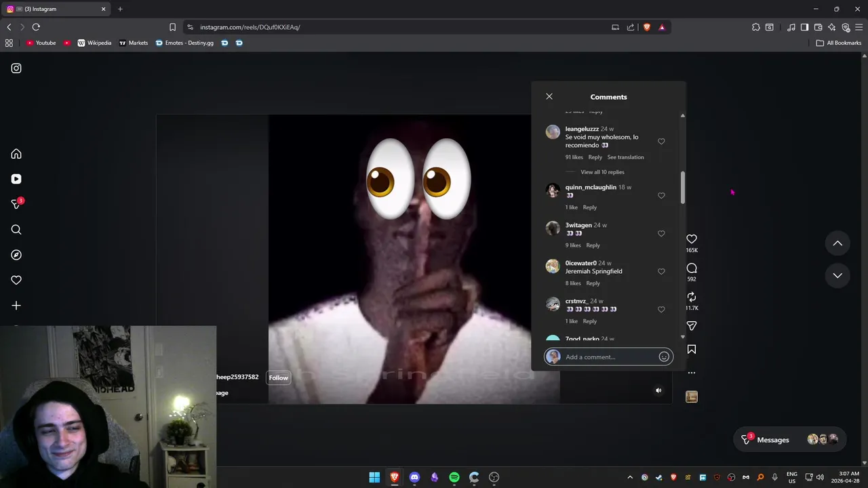Image resolution: width=868 pixels, height=488 pixels.
Task: Open Explore compass icon
Action: point(16,255)
